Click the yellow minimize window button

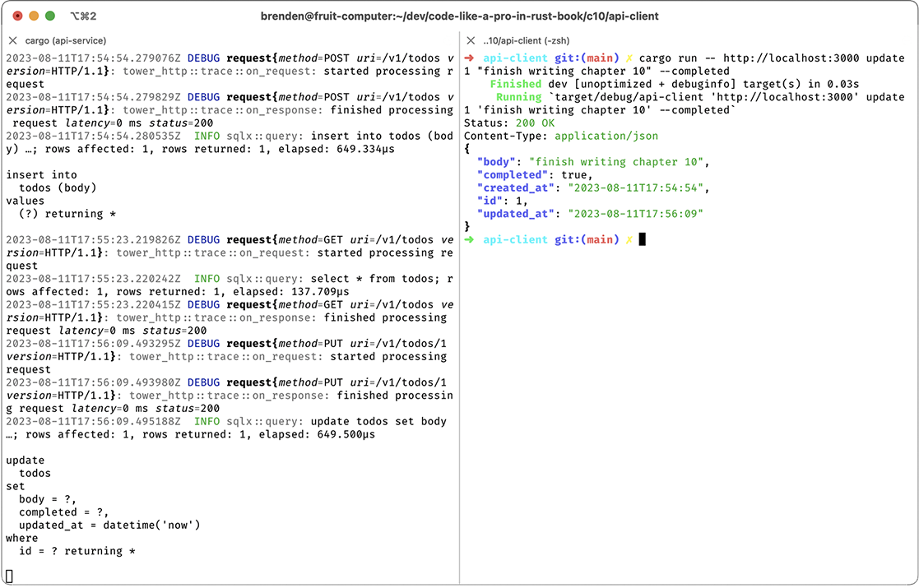tap(34, 16)
